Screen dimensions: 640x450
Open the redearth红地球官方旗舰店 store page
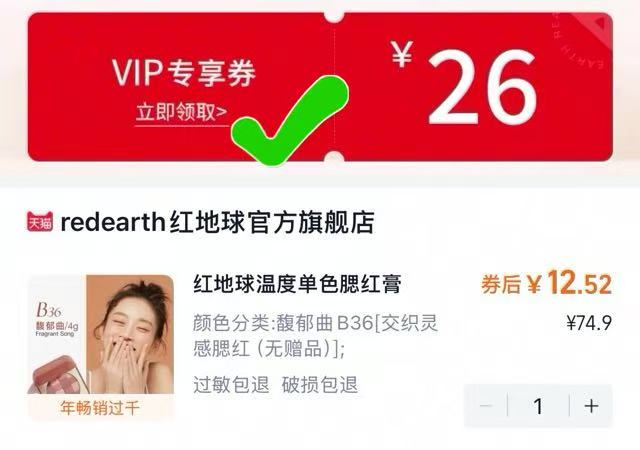coord(217,222)
